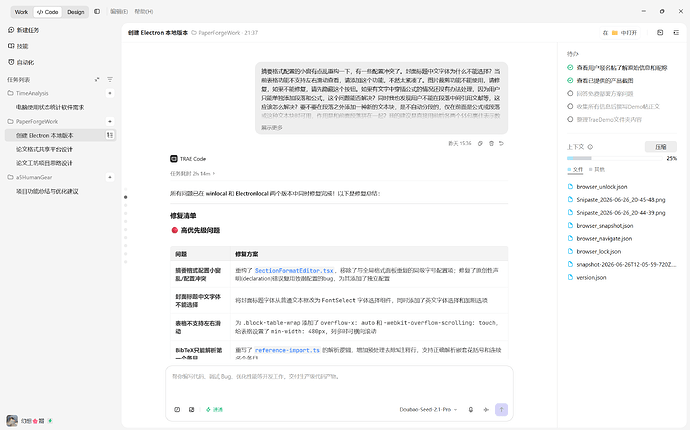Screen dimensions: 690x430
Task: Open the 'open in folder' dropdown button
Action: pyautogui.click(x=620, y=33)
